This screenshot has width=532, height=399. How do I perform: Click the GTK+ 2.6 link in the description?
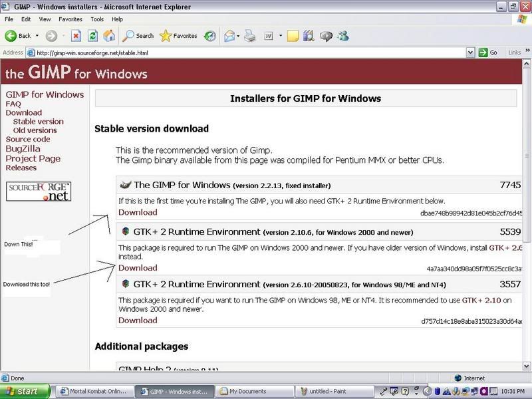(505, 247)
